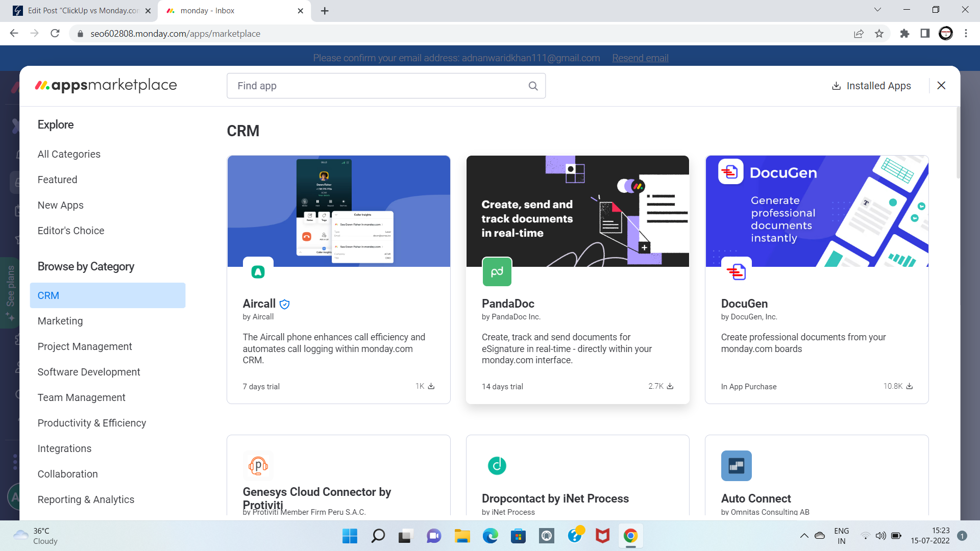Screen dimensions: 980x551
Task: Close the apps marketplace dialog
Action: (x=941, y=86)
